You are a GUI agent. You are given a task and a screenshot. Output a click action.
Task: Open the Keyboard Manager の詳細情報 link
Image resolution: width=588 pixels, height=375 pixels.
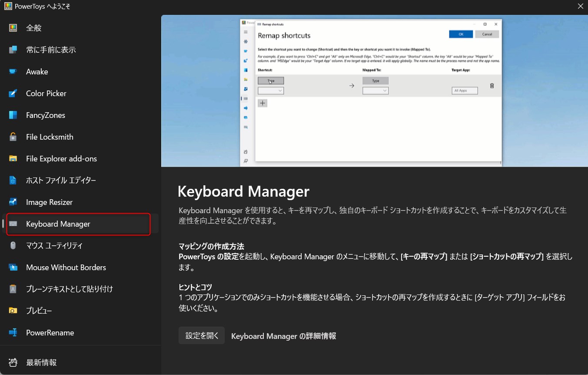tap(283, 336)
